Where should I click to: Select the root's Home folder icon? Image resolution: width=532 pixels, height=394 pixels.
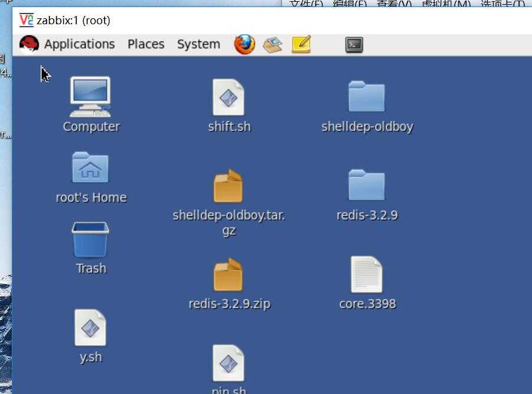coord(90,167)
